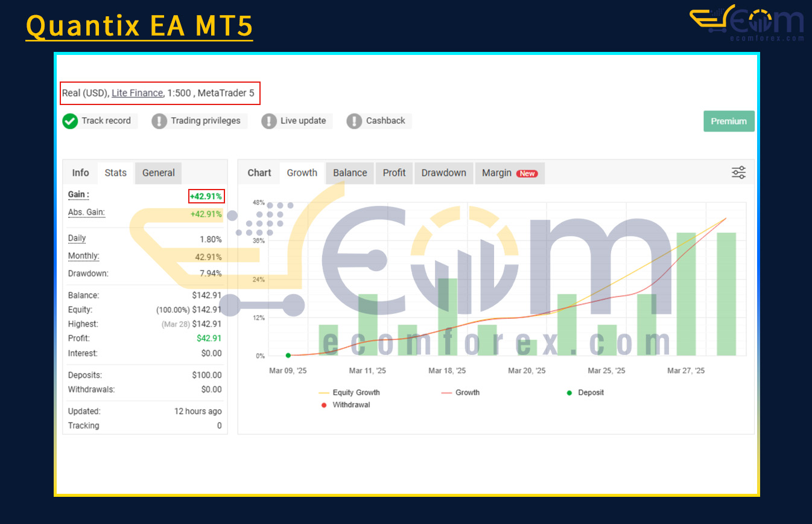Toggle the Deposit legend item
The image size is (812, 524).
coord(585,392)
